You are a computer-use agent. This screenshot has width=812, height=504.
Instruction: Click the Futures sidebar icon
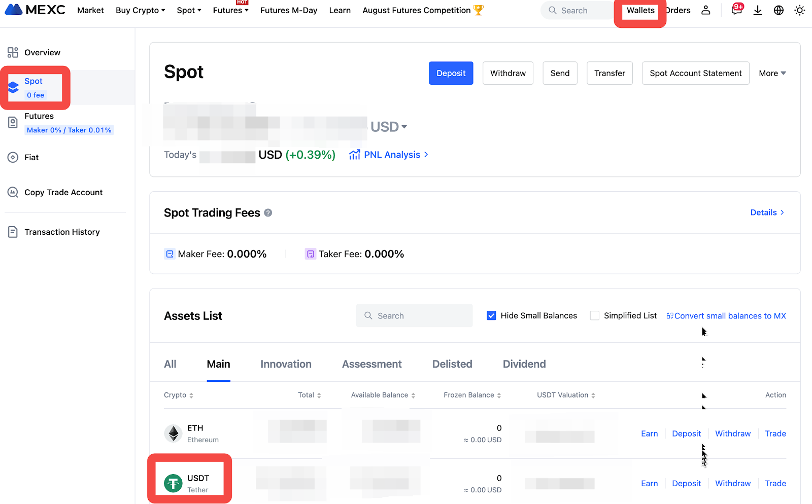tap(13, 122)
